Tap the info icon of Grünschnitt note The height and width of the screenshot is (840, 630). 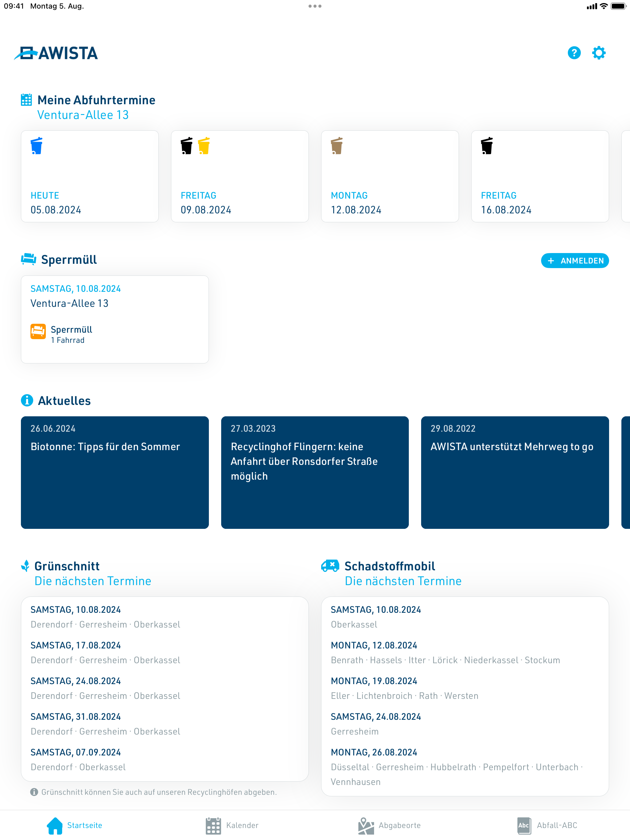pyautogui.click(x=34, y=792)
